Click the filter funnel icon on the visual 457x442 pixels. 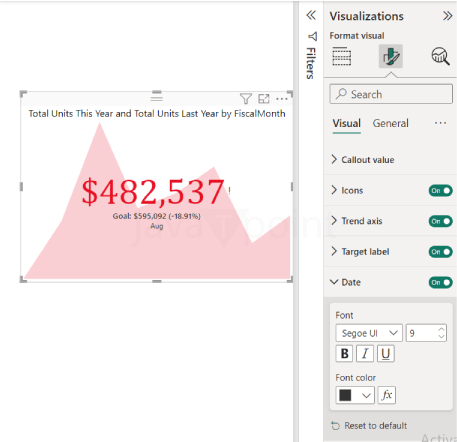[x=246, y=99]
